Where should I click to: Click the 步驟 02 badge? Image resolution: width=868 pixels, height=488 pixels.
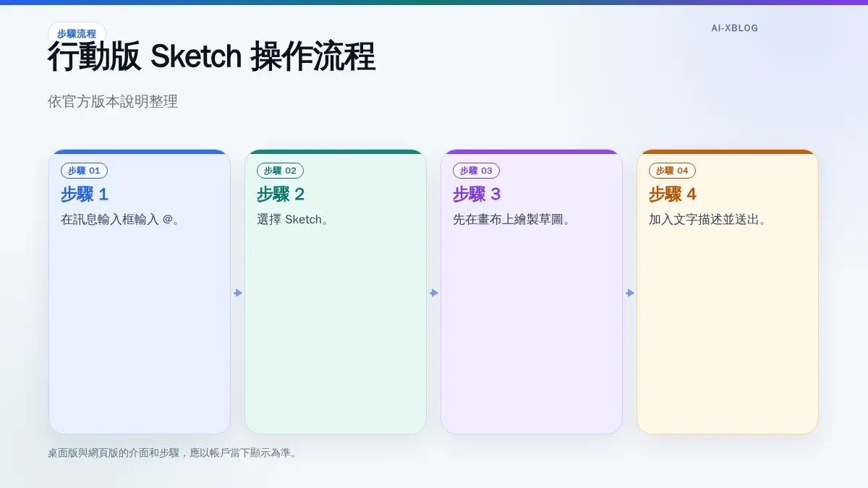(x=280, y=171)
